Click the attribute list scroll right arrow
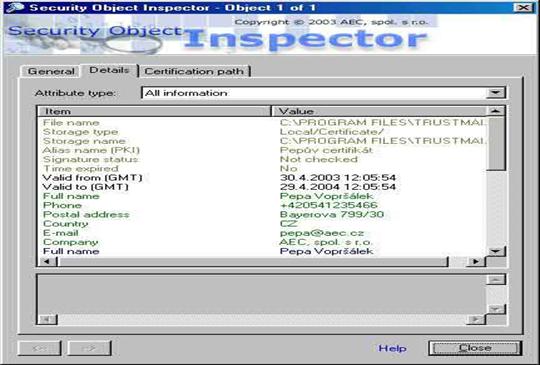Screen dimensions: 540x365 pos(476,261)
